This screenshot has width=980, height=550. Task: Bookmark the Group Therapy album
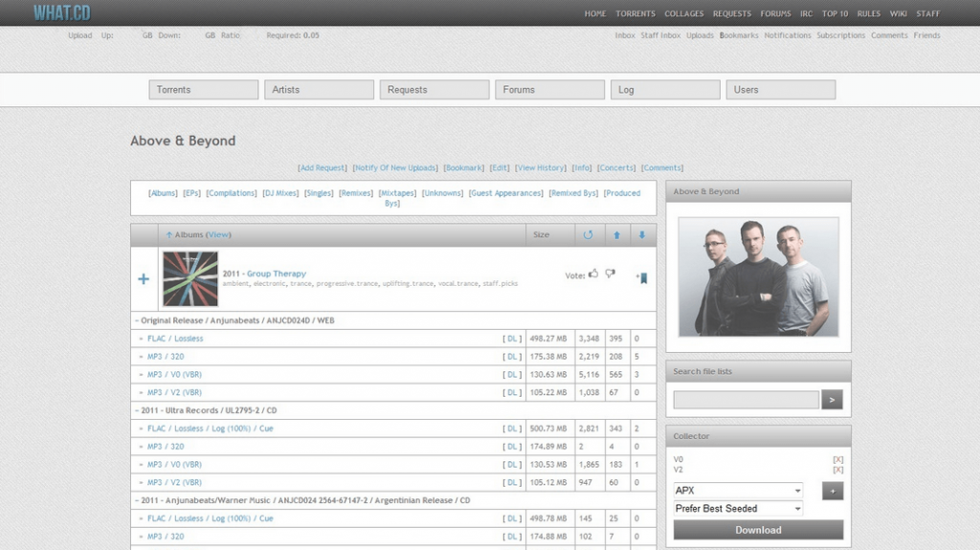pos(642,278)
